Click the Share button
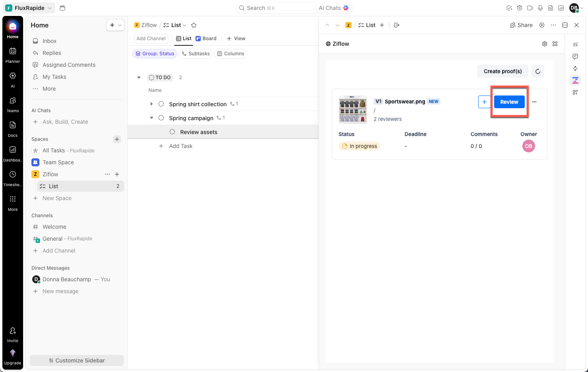Viewport: 588px width, 372px height. point(521,25)
